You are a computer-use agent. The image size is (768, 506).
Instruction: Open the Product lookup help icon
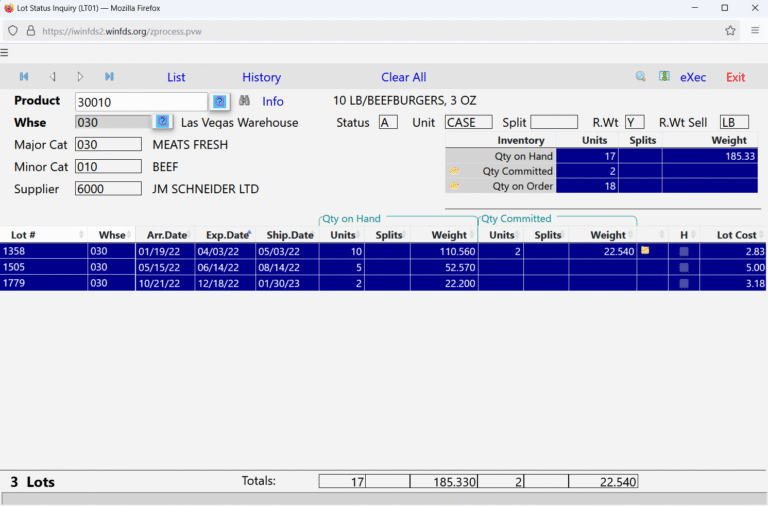pos(219,102)
